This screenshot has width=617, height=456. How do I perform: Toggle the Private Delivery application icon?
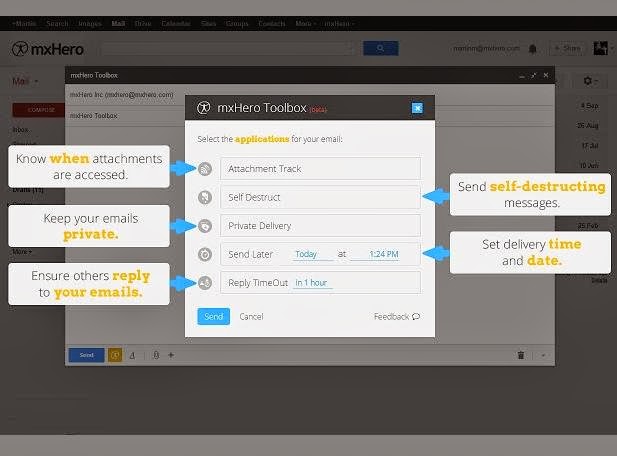205,226
